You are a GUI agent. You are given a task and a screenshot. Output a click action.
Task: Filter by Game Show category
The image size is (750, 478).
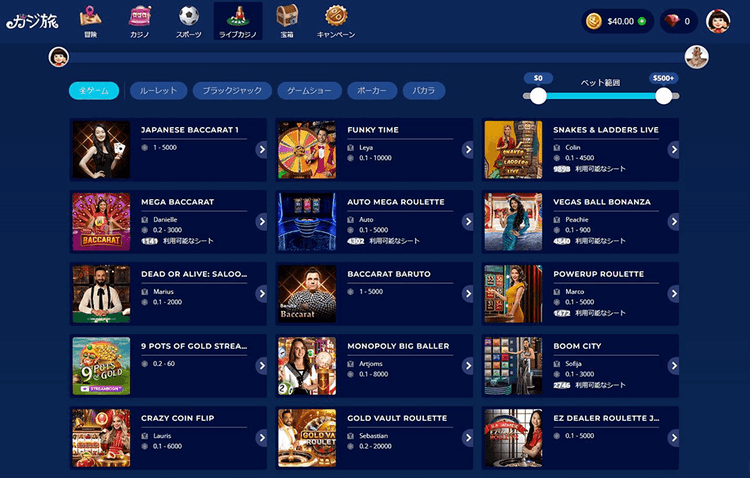click(x=309, y=90)
